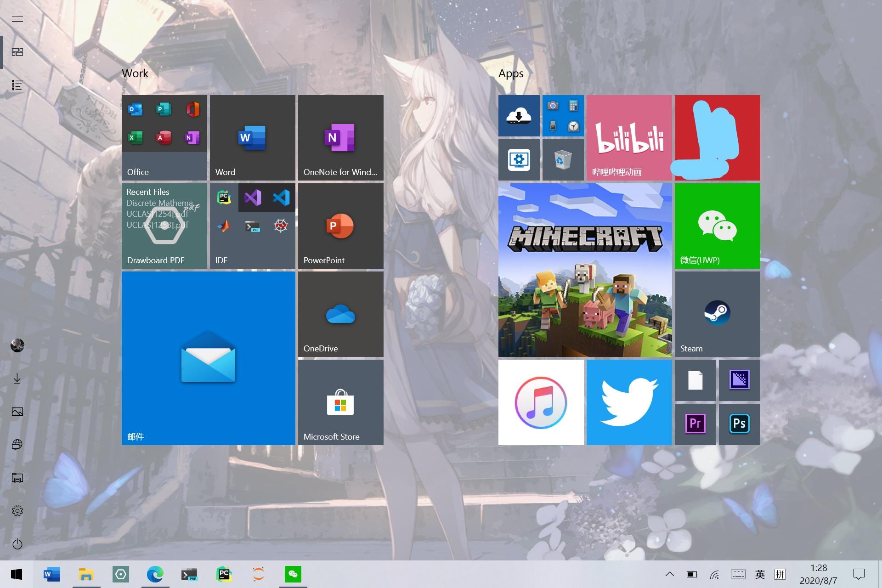Toggle the English input mode indicator

[760, 574]
